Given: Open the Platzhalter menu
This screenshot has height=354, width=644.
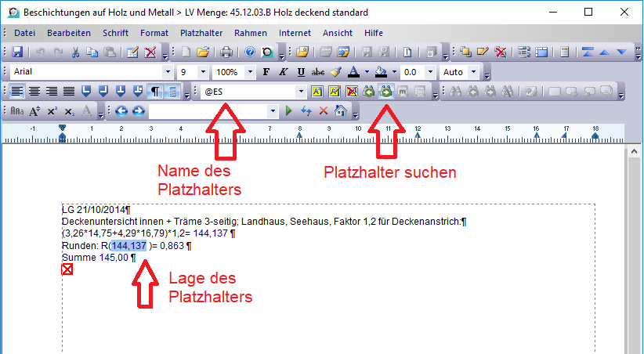Looking at the screenshot, I should (x=201, y=33).
